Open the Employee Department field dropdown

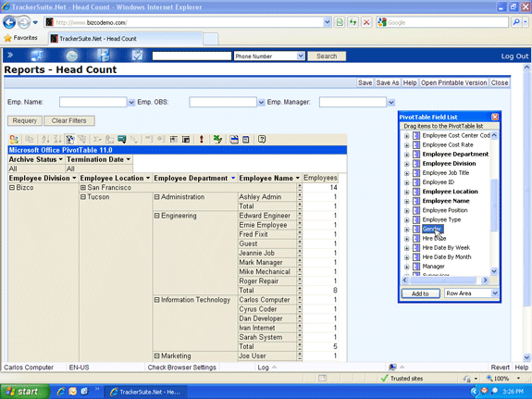233,178
